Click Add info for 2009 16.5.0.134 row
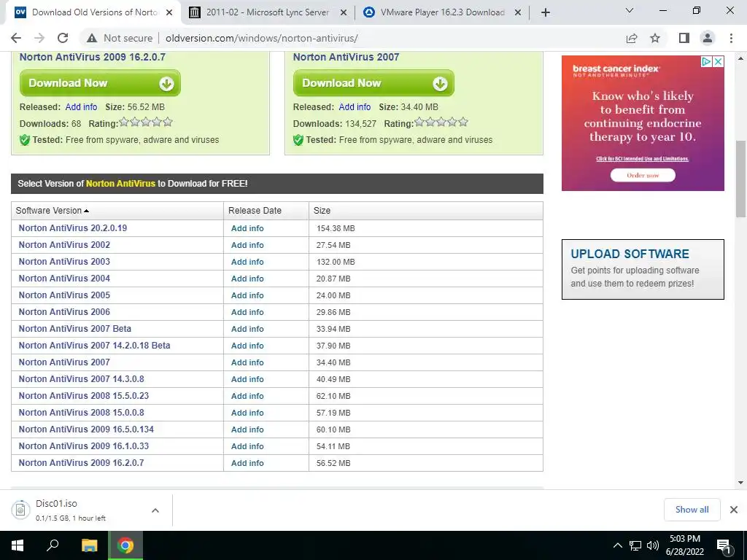Viewport: 747px width, 560px height. point(247,429)
